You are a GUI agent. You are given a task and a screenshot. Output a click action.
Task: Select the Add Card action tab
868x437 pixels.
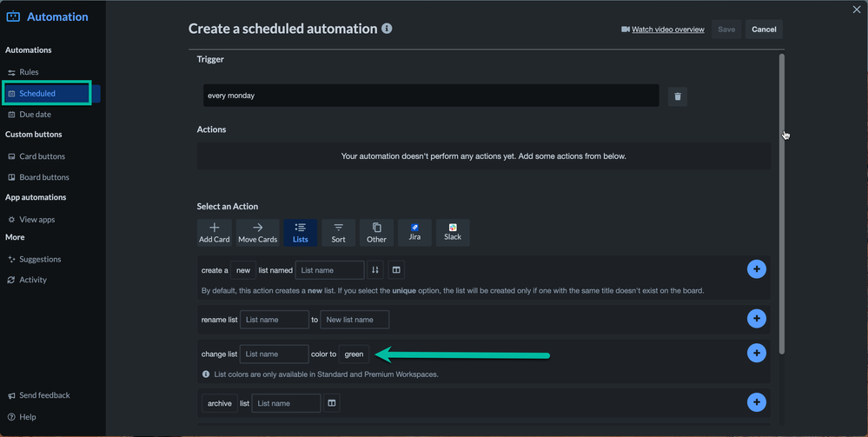[x=215, y=233]
